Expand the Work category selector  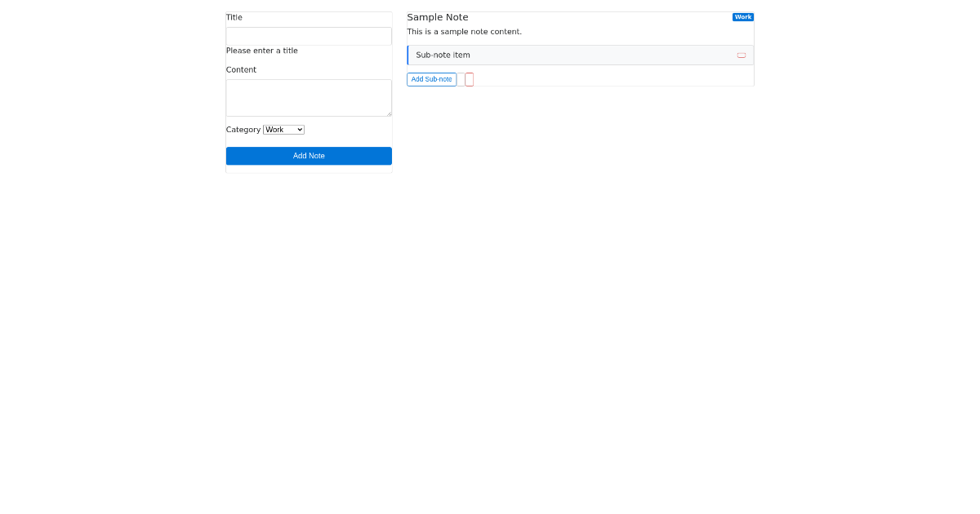click(x=283, y=129)
